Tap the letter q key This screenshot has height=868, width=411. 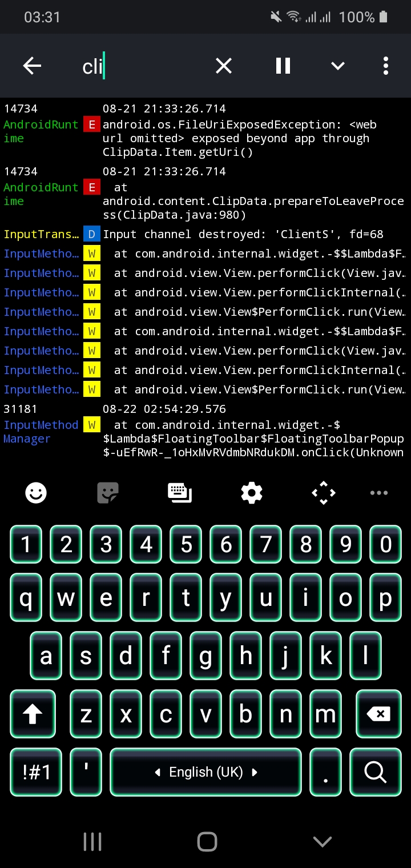click(x=26, y=597)
